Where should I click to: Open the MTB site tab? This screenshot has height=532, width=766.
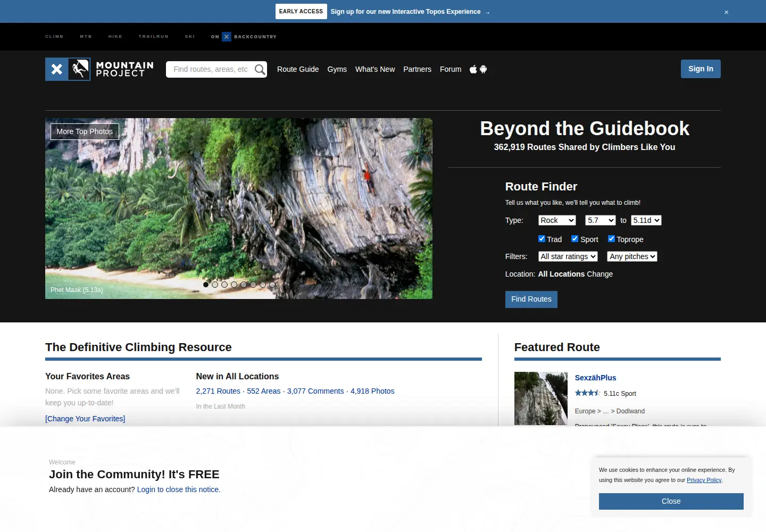86,37
